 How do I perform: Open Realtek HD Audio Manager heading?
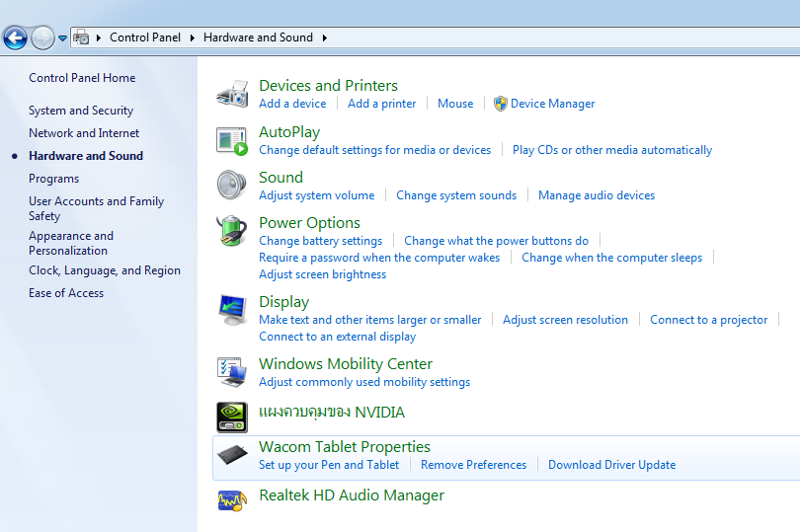pyautogui.click(x=352, y=495)
